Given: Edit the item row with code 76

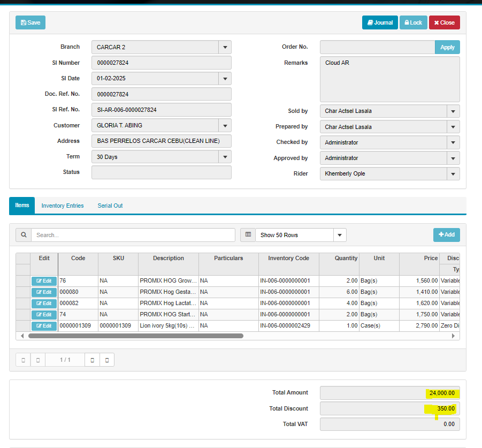Looking at the screenshot, I should coord(44,281).
